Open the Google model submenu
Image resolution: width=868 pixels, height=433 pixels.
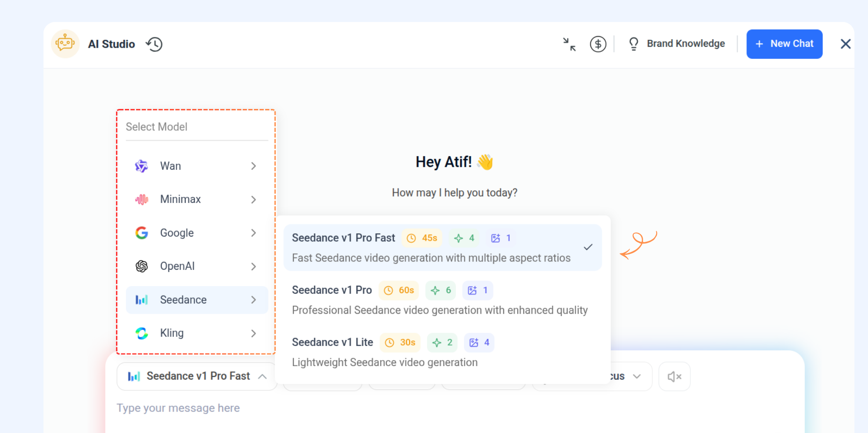click(197, 233)
